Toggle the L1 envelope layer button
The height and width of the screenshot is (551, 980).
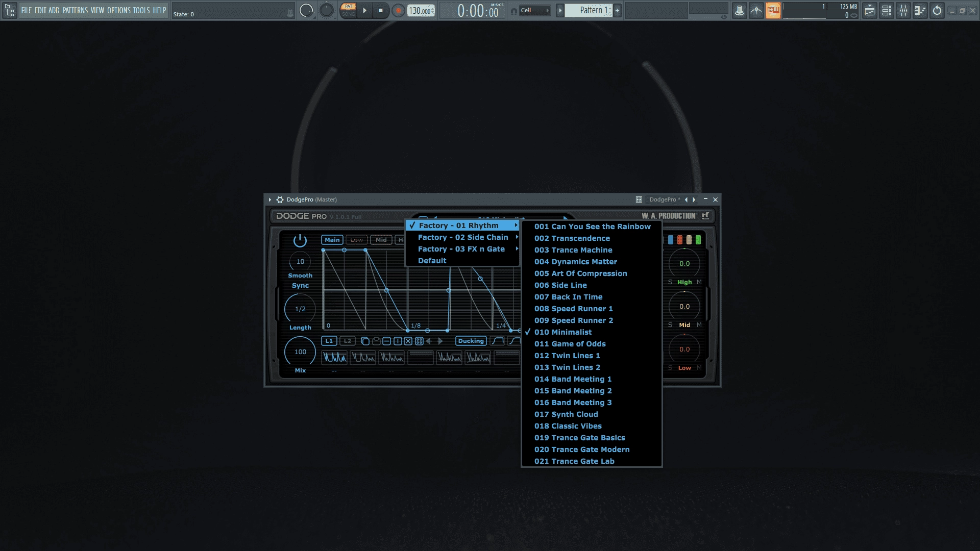pyautogui.click(x=329, y=341)
